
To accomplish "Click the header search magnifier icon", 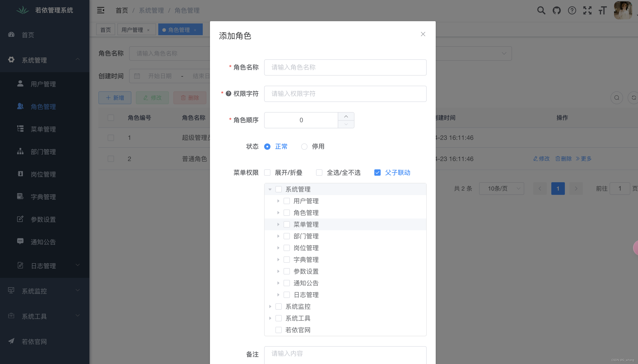I will pos(541,10).
